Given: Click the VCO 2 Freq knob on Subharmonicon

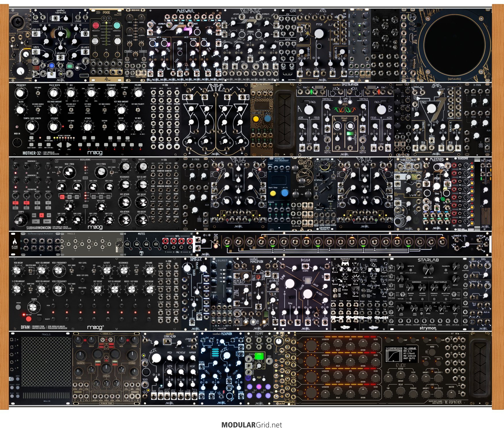Looking at the screenshot, I should coord(101,172).
